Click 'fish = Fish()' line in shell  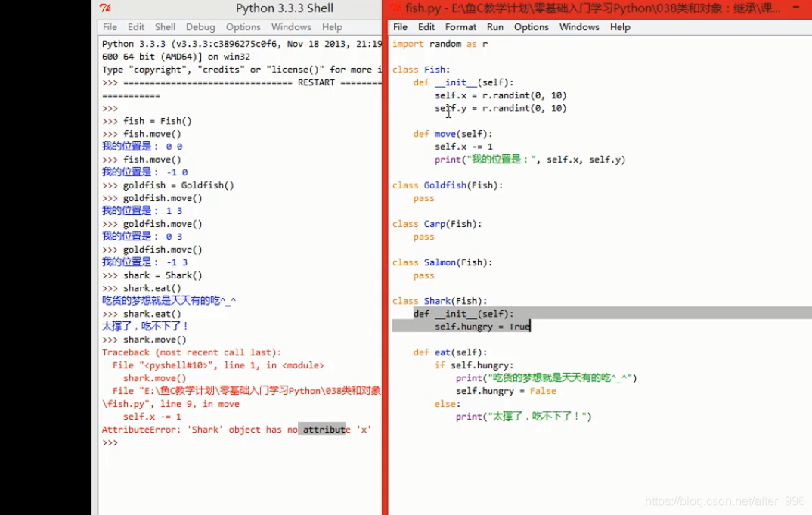(147, 121)
